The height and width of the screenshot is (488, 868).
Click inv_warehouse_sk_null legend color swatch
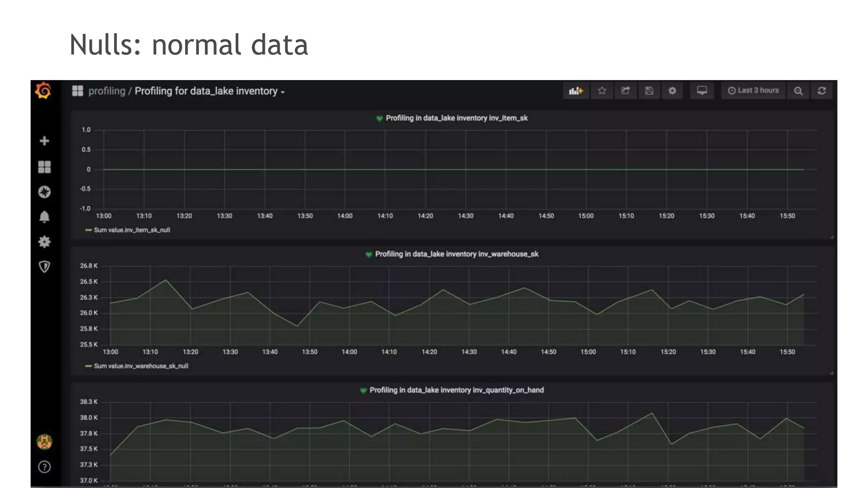89,366
